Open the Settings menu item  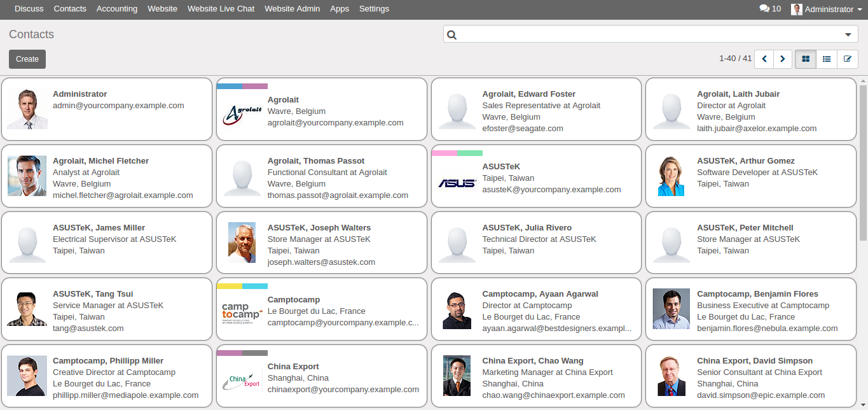(374, 9)
